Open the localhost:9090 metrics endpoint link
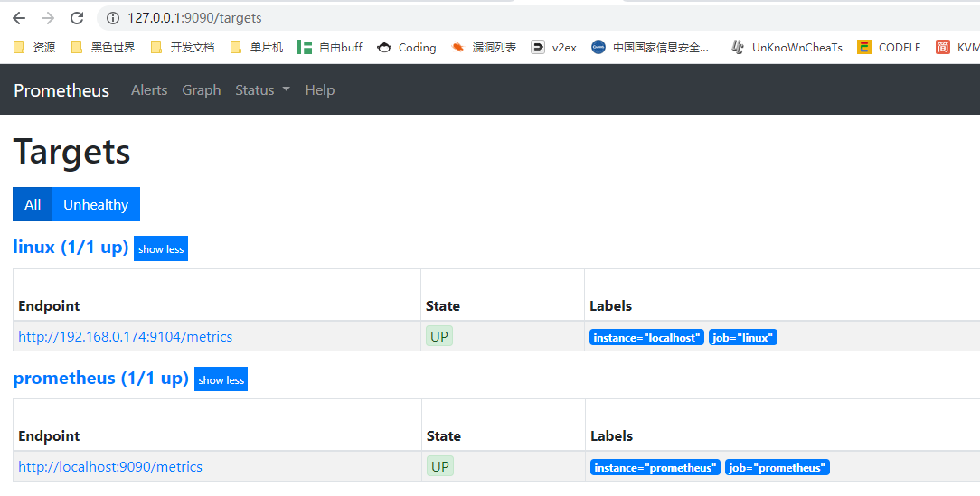 click(110, 466)
